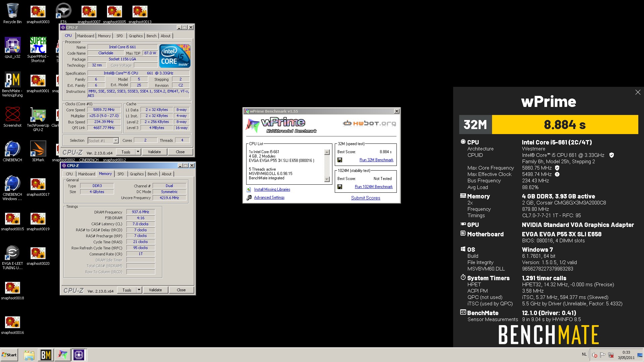Open the Recycle Bin desktop icon

(12, 13)
